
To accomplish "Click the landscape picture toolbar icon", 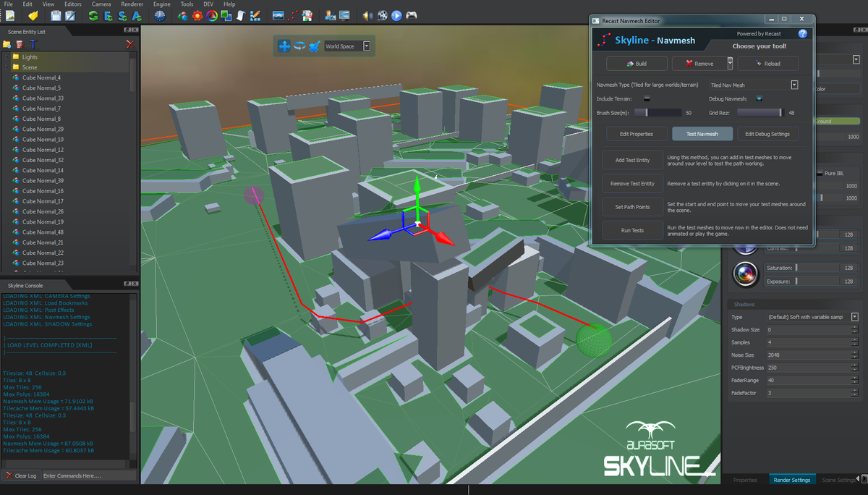I will point(278,15).
